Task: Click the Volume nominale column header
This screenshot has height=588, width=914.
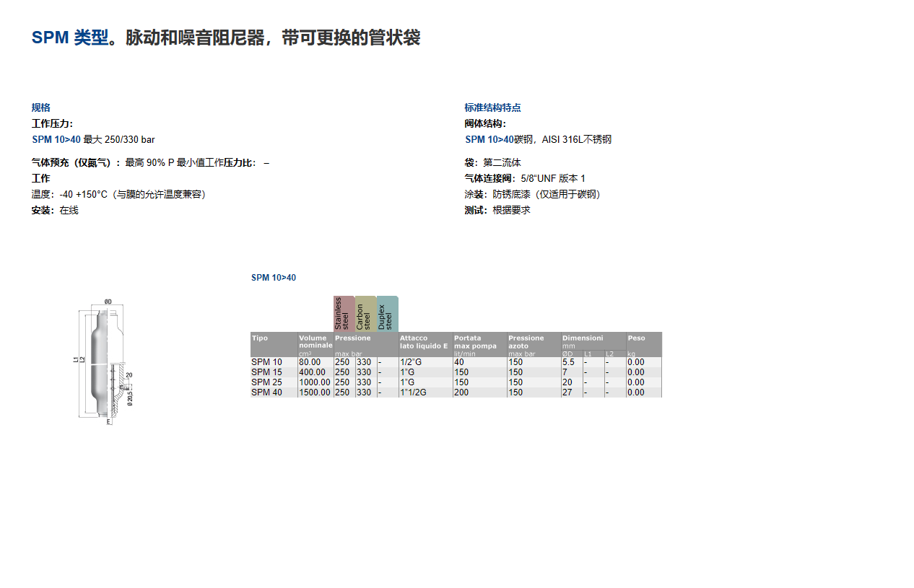Action: pyautogui.click(x=315, y=342)
